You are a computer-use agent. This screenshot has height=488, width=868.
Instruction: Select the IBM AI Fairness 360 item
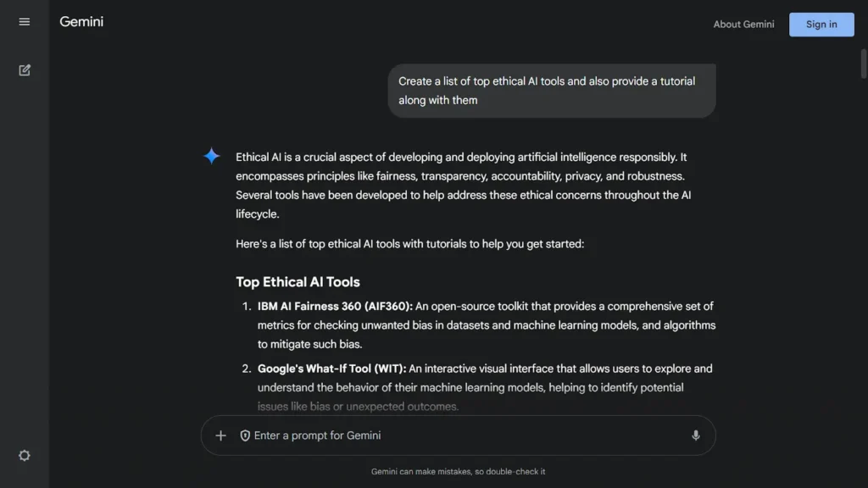[487, 325]
